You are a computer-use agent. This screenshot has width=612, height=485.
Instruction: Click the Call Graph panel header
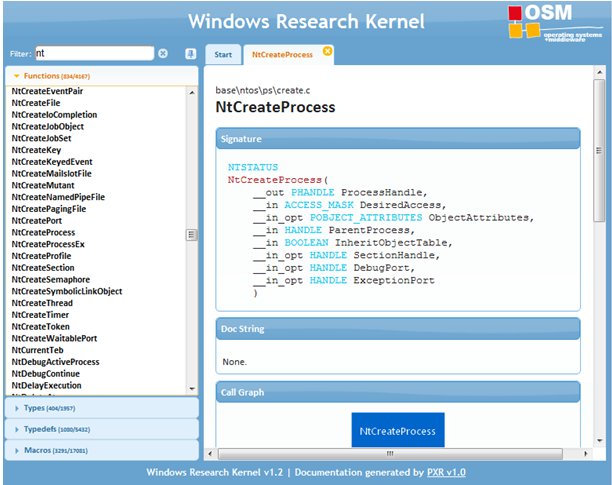398,392
